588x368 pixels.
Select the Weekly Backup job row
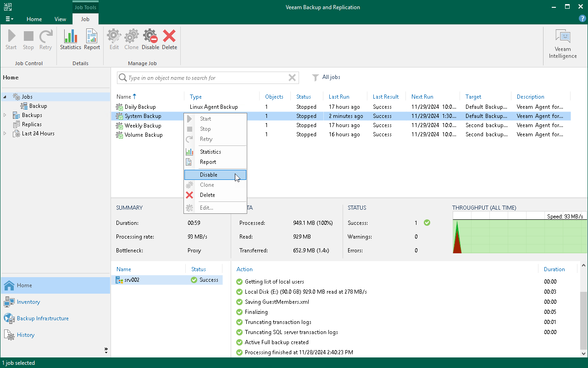tap(341, 125)
